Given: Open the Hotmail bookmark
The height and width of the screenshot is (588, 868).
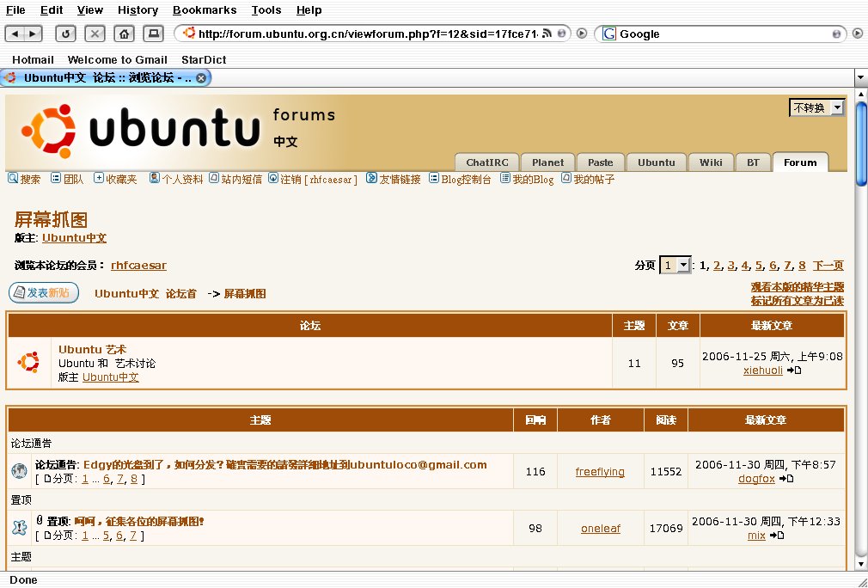Looking at the screenshot, I should pos(33,60).
